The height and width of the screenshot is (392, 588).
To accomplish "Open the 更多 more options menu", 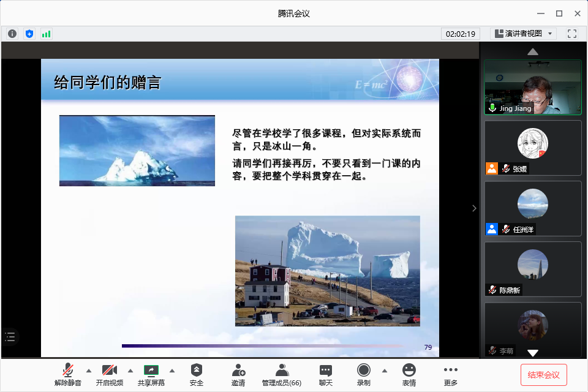I will pyautogui.click(x=450, y=374).
